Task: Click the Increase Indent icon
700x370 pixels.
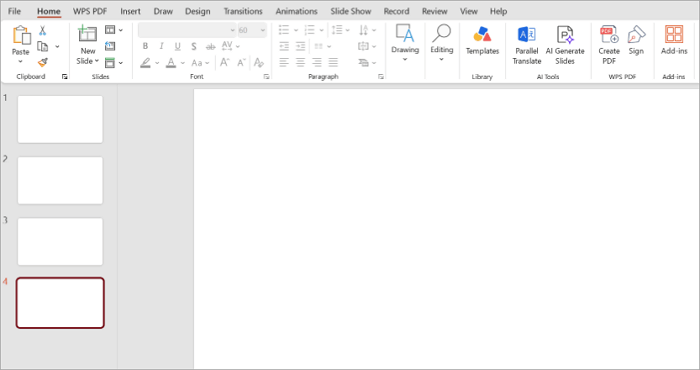Action: pyautogui.click(x=300, y=46)
